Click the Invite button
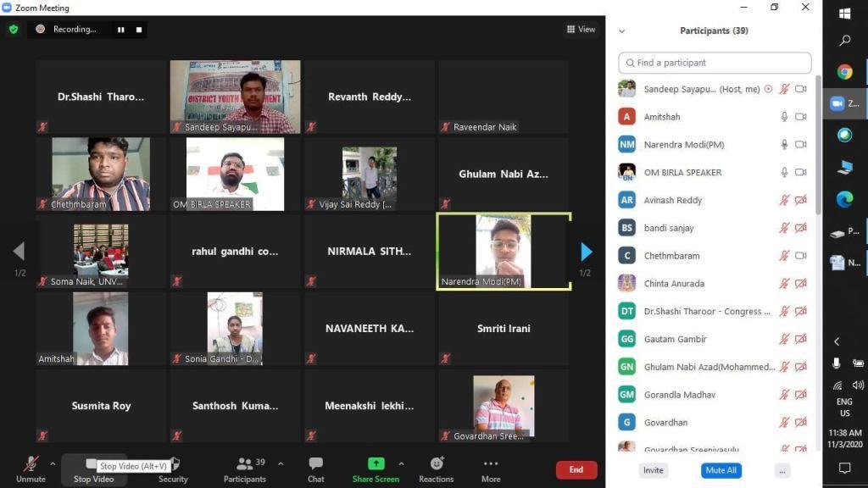 pyautogui.click(x=654, y=470)
